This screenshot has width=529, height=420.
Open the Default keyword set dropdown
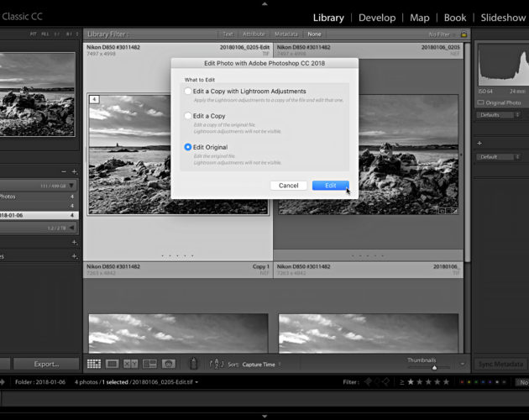point(499,157)
